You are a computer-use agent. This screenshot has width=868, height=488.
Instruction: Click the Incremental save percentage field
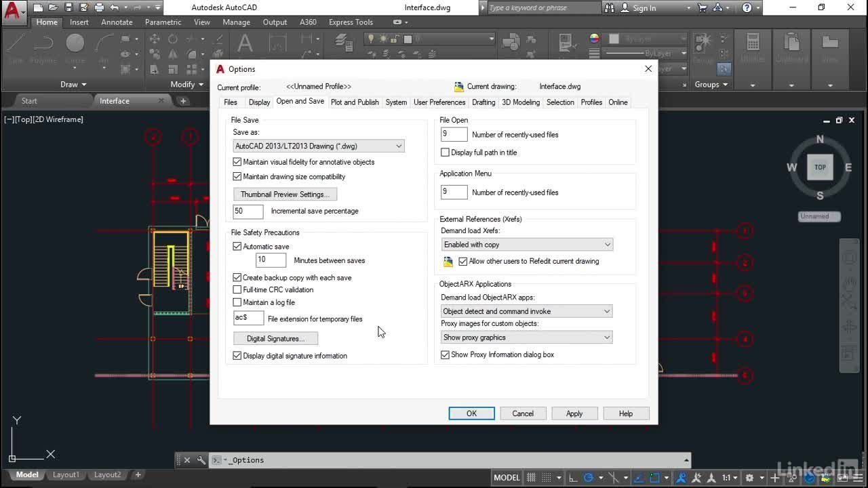(x=248, y=211)
